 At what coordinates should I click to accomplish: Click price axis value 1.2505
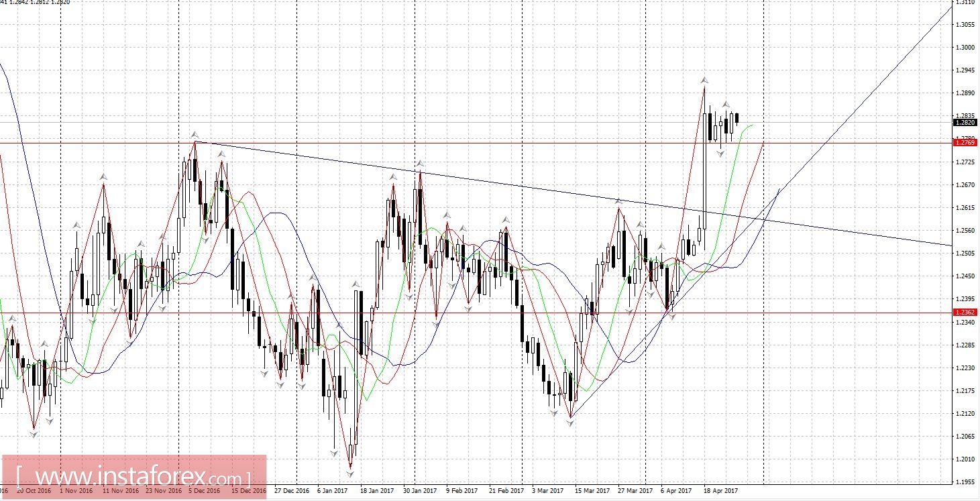(x=965, y=254)
